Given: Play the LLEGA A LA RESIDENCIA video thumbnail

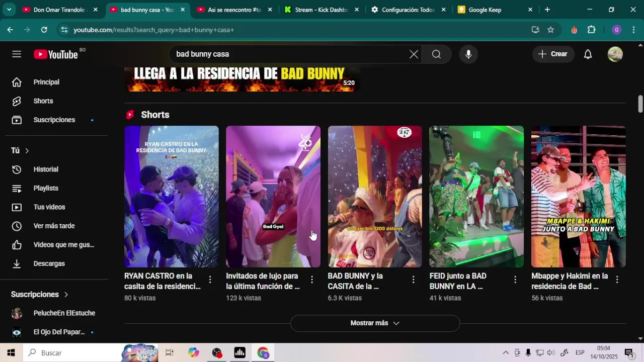Looking at the screenshot, I should coord(243,79).
